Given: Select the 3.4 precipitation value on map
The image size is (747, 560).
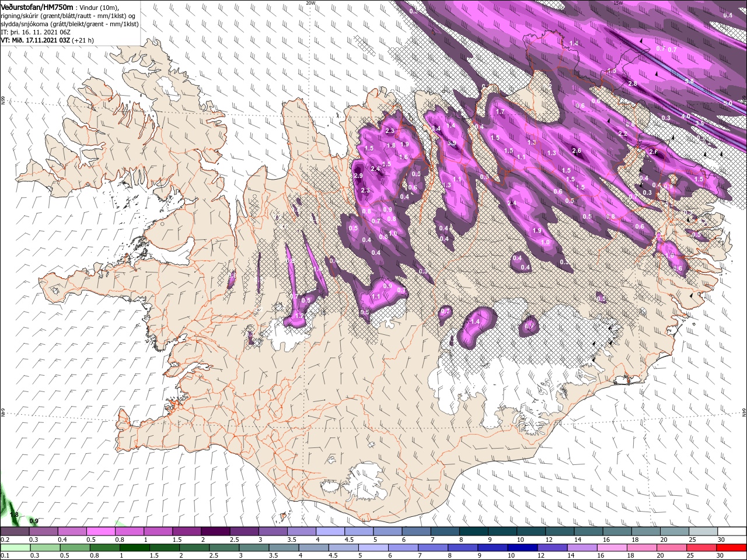Looking at the screenshot, I should click(x=435, y=128).
